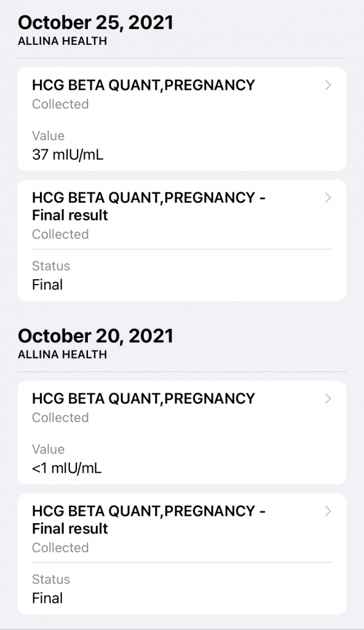The height and width of the screenshot is (630, 364).
Task: Select ALLINA HEALTH under October 25
Action: point(61,42)
